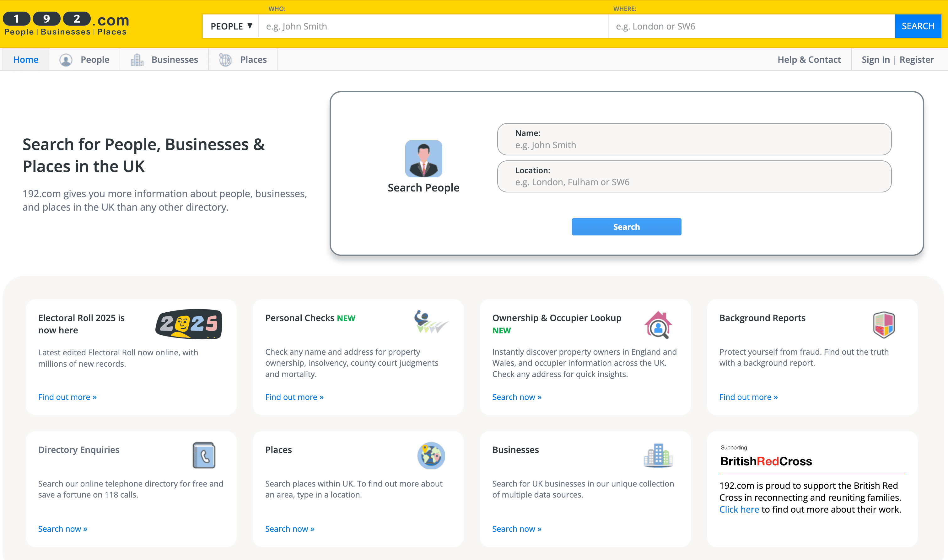Screen dimensions: 948x560
Task: Click the Search People avatar icon
Action: click(423, 159)
